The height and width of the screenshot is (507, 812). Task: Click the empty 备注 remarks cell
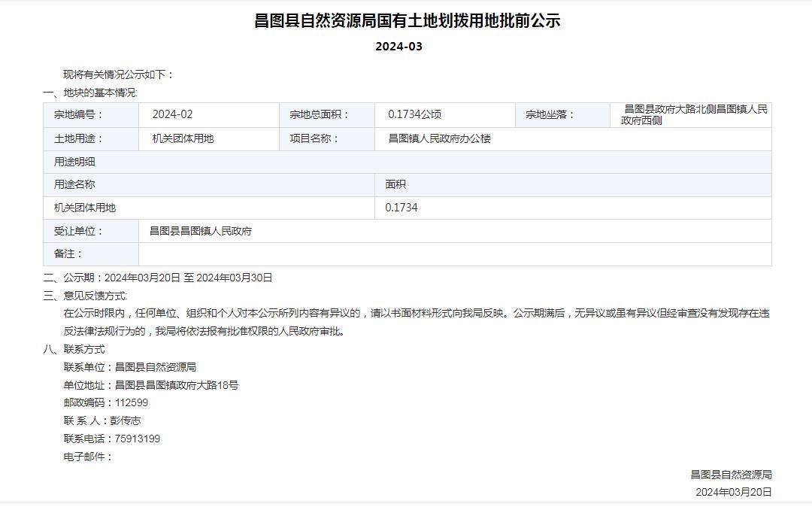[454, 254]
